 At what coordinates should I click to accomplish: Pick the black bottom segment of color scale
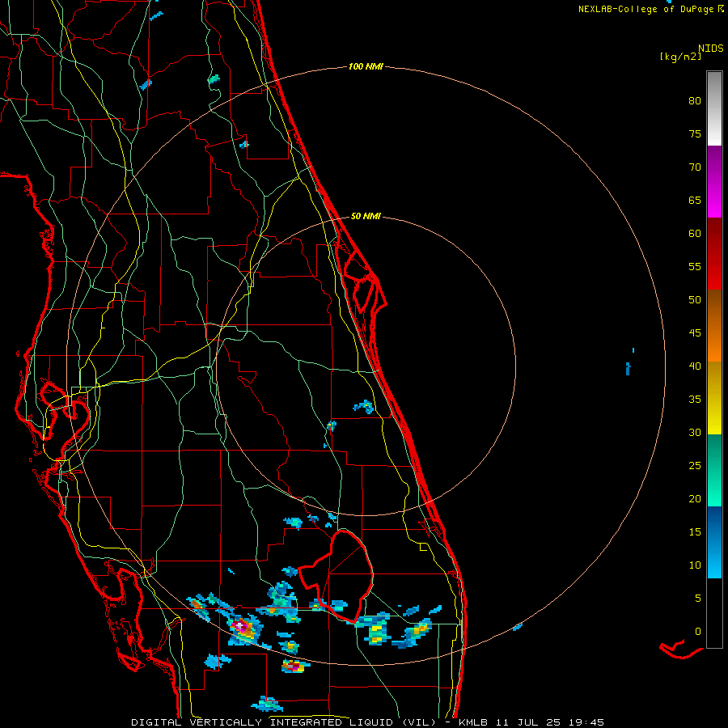(x=714, y=613)
